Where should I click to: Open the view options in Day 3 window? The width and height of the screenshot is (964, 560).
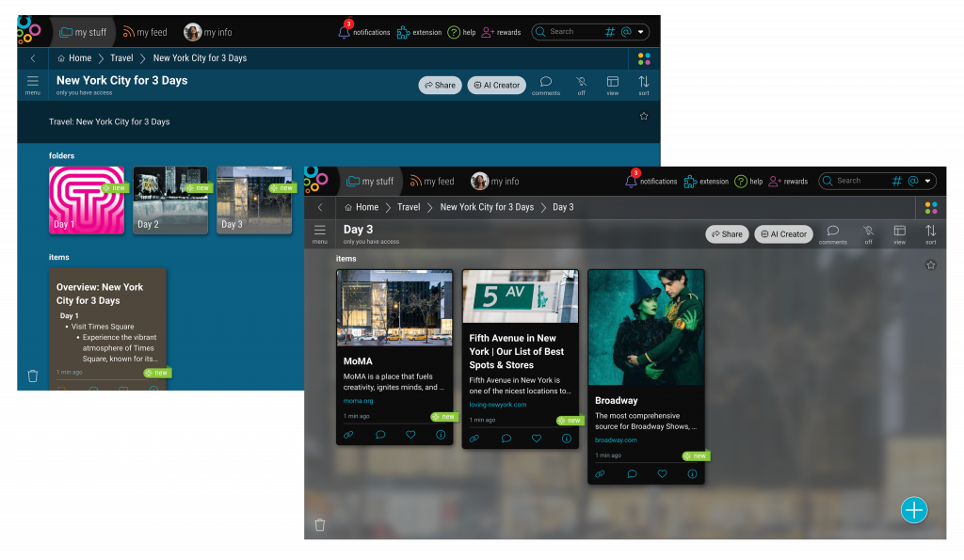click(x=899, y=233)
